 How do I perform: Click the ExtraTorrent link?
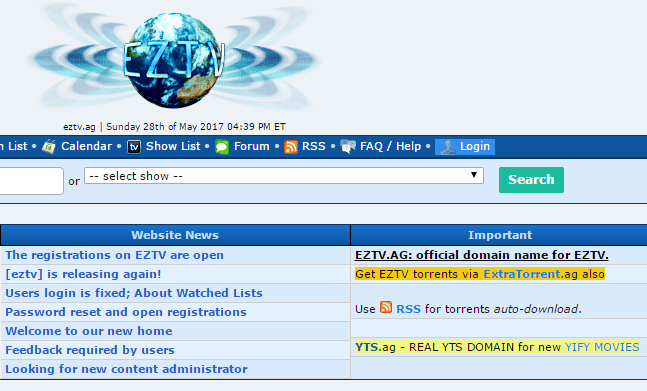[522, 274]
